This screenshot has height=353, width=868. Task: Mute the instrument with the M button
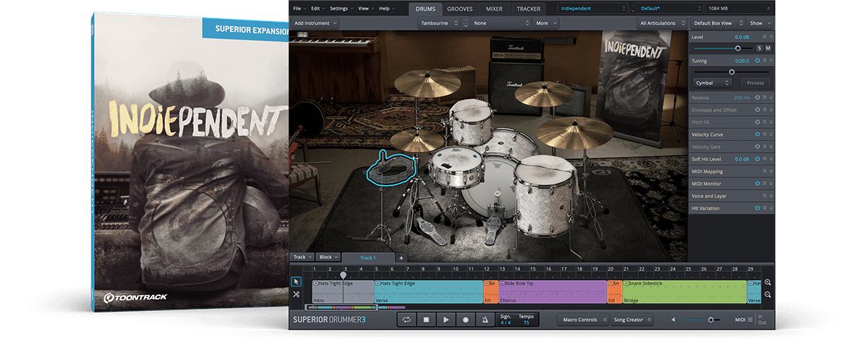click(768, 48)
